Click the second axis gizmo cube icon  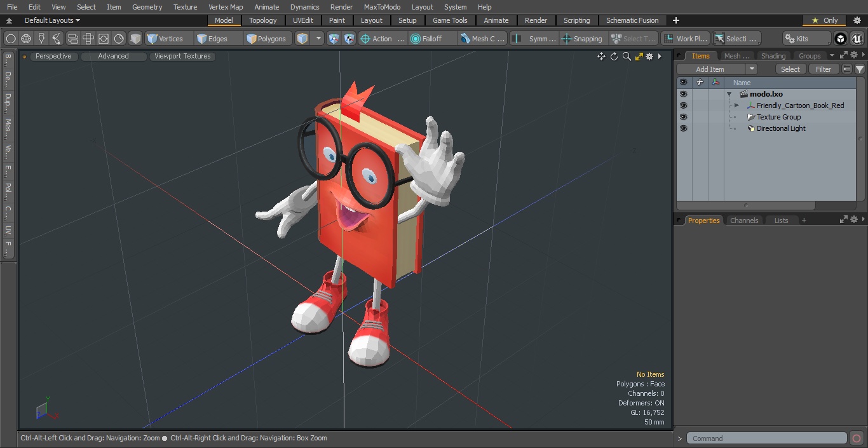click(349, 39)
